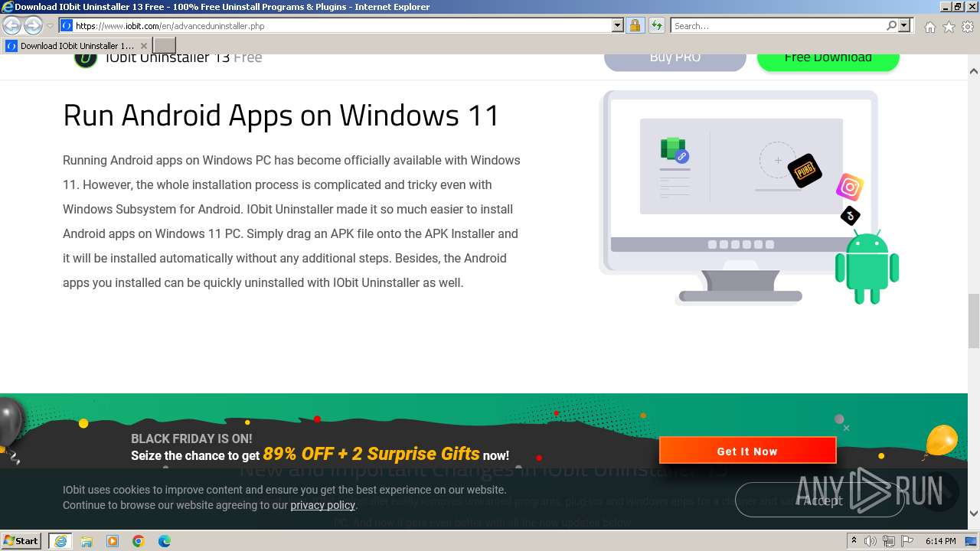Open the privacy policy link

coord(322,505)
